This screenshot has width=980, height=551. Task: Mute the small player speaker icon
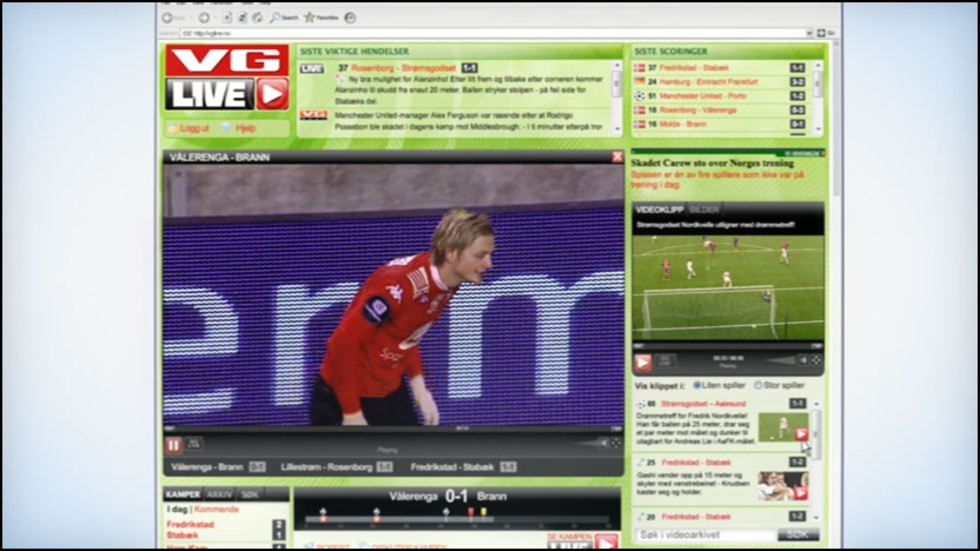coord(803,361)
